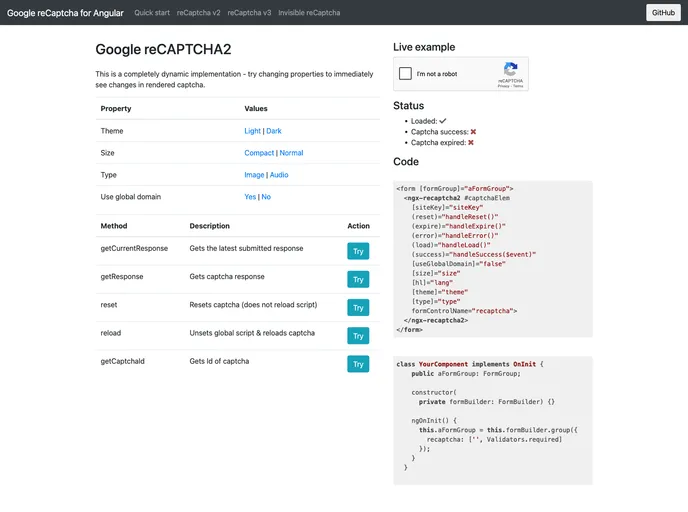The image size is (688, 512).
Task: Try the getResponse method
Action: (358, 279)
